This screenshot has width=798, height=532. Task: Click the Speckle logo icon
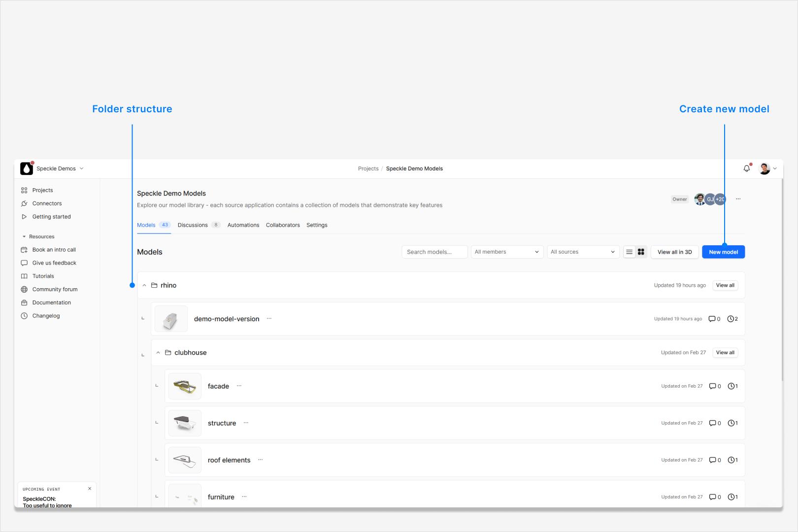tap(27, 168)
